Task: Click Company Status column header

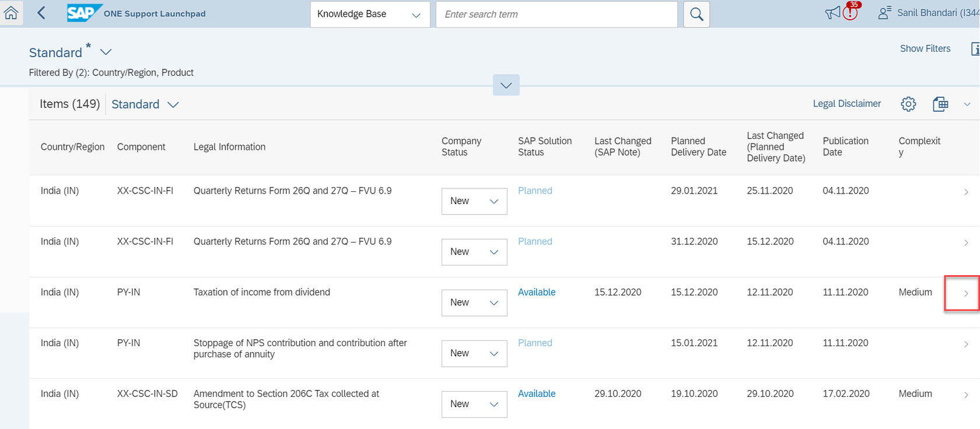Action: (x=461, y=146)
